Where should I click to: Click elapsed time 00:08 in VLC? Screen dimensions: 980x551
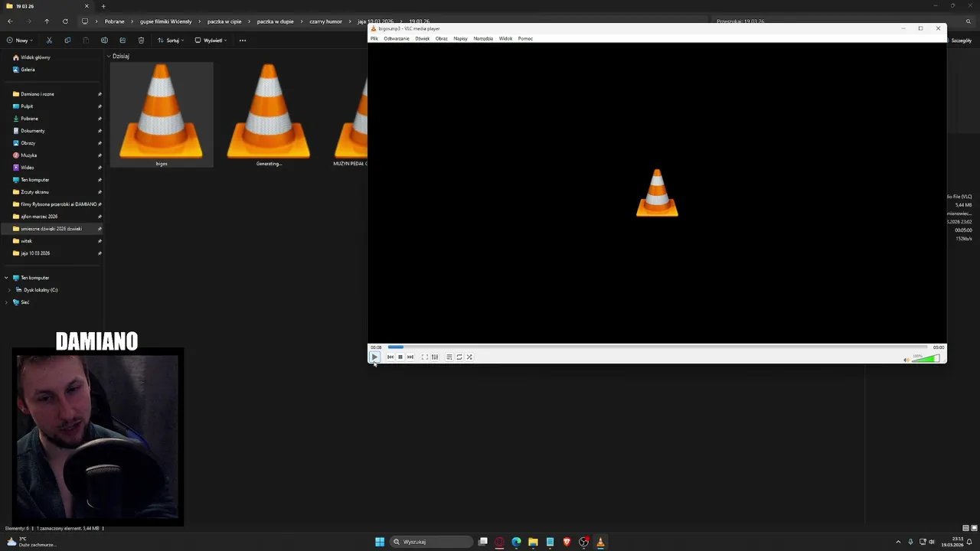pos(376,347)
